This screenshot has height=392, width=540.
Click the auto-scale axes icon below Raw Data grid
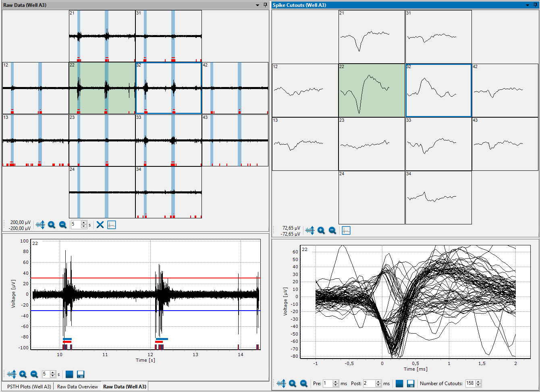point(40,224)
